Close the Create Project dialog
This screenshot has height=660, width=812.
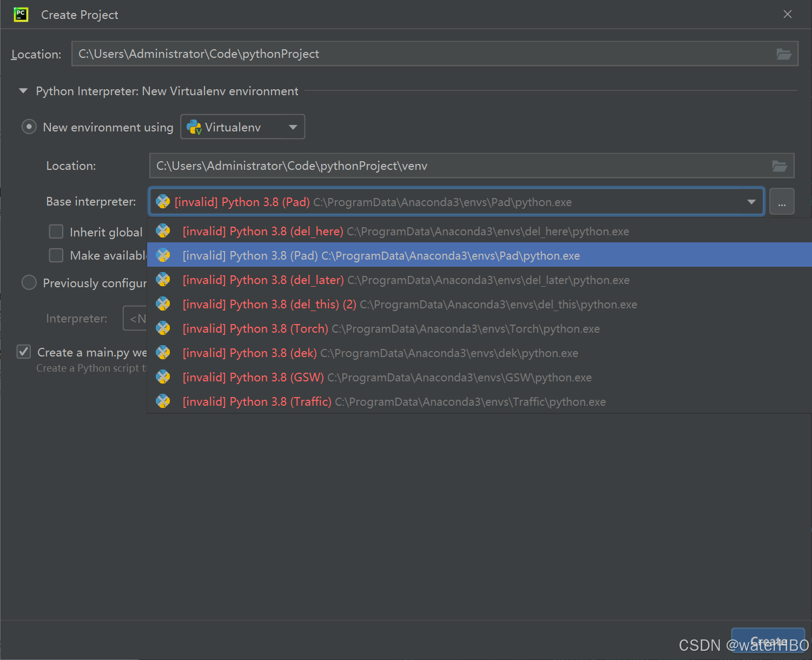pyautogui.click(x=788, y=15)
